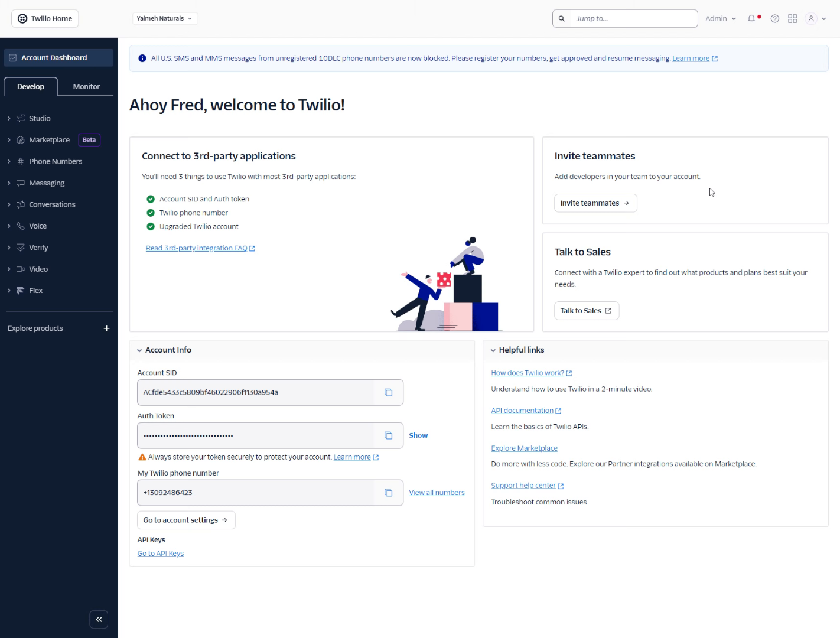Click the Account SID field
Viewport: 840px width, 638px height.
256,392
